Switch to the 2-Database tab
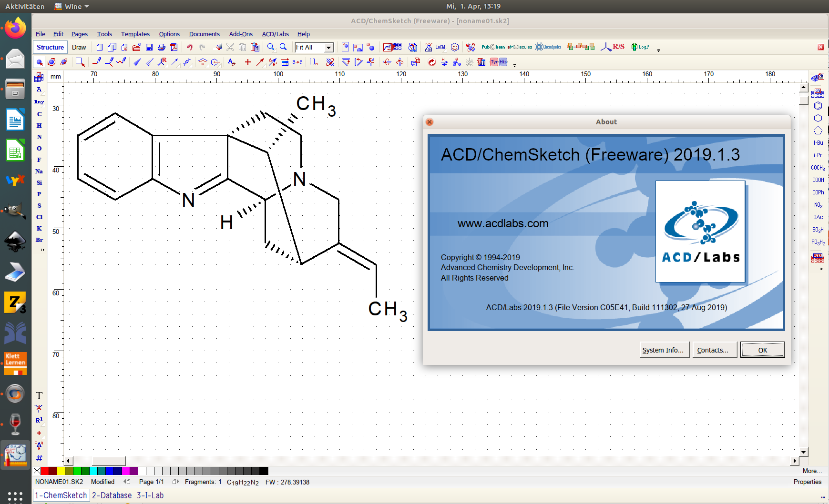This screenshot has width=829, height=504. (x=112, y=495)
